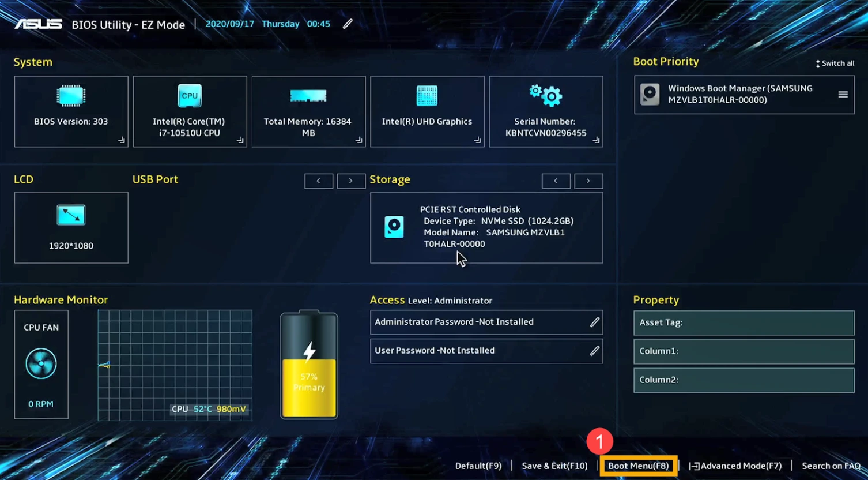Show the previous Storage device
This screenshot has height=480, width=868.
click(556, 181)
